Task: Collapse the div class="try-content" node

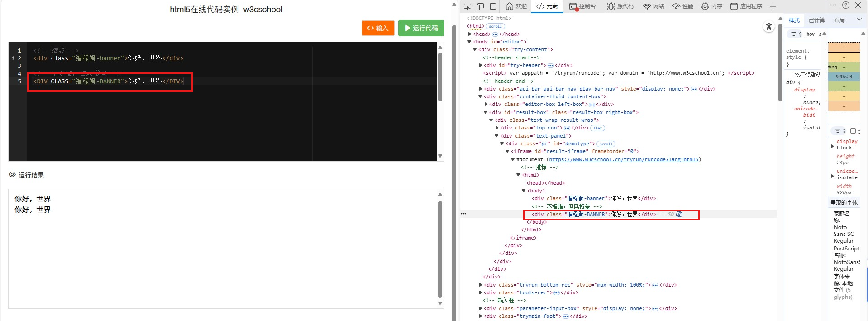Action: 475,49
